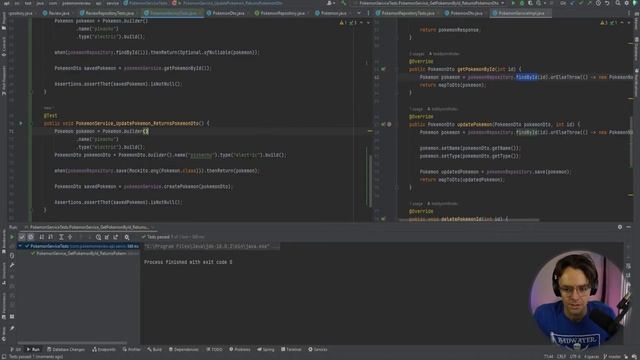The width and height of the screenshot is (640, 360).
Task: Click test tree horizontal scrollbar
Action: tap(72, 343)
